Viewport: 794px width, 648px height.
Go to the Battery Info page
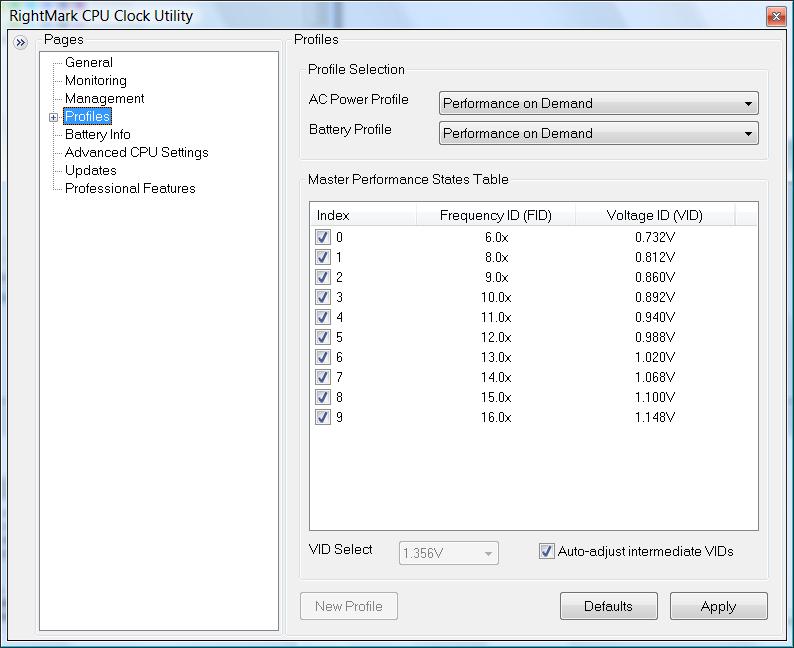(98, 134)
